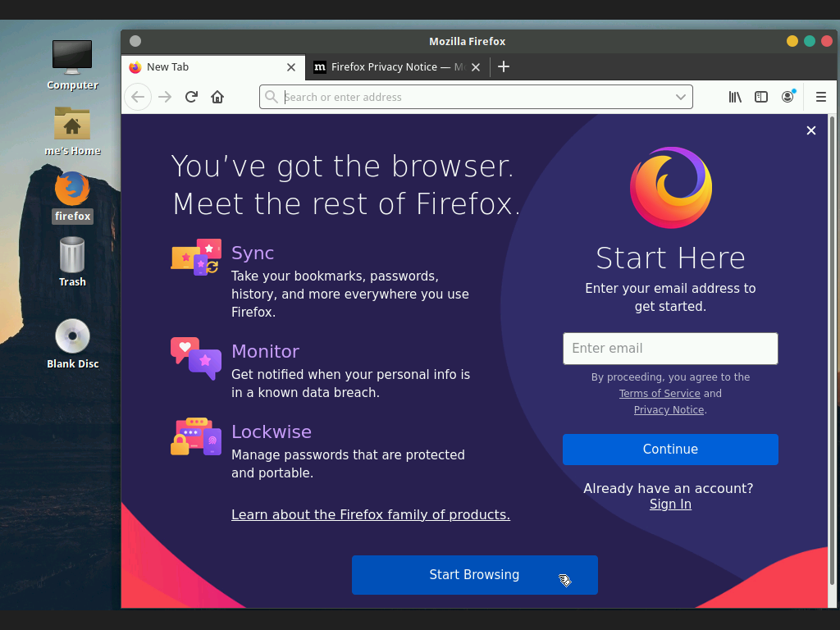The image size is (840, 630).
Task: Open the Firefox Account icon
Action: click(787, 97)
